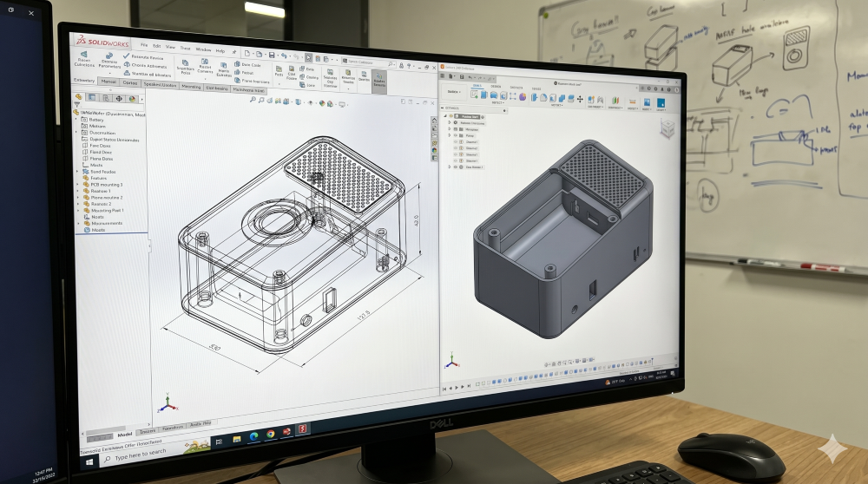Click Create Sketch icon in Fusion 360
This screenshot has height=484, width=868.
pyautogui.click(x=475, y=95)
